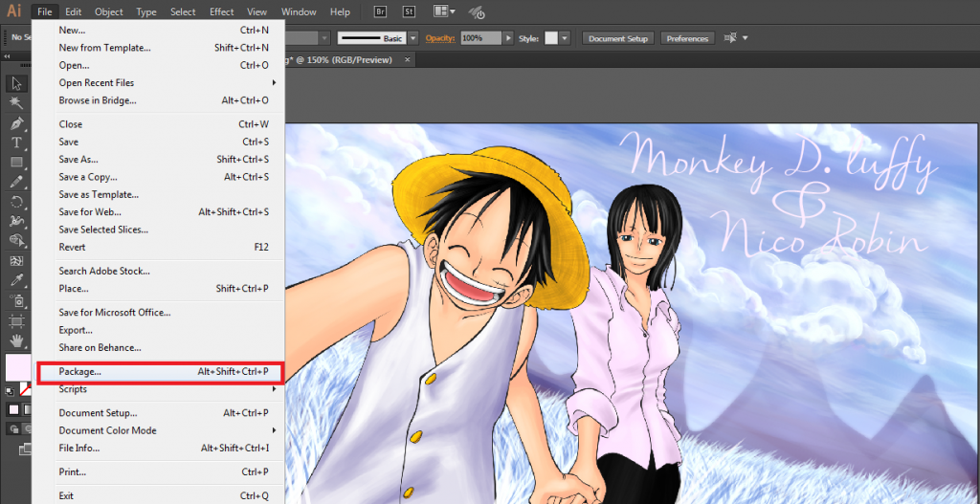Select the Shape Builder tool
The image size is (980, 504).
[16, 240]
